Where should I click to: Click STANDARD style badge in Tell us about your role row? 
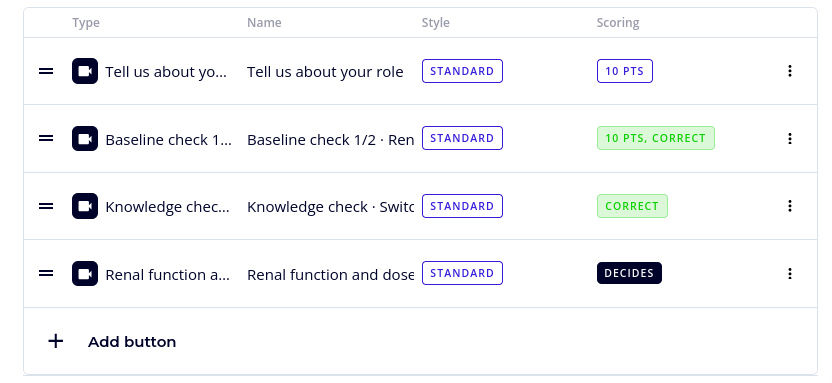462,71
